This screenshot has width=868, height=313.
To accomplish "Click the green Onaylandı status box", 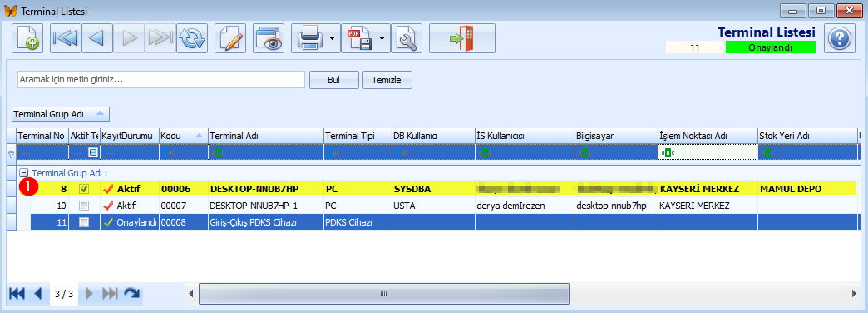I will 770,47.
